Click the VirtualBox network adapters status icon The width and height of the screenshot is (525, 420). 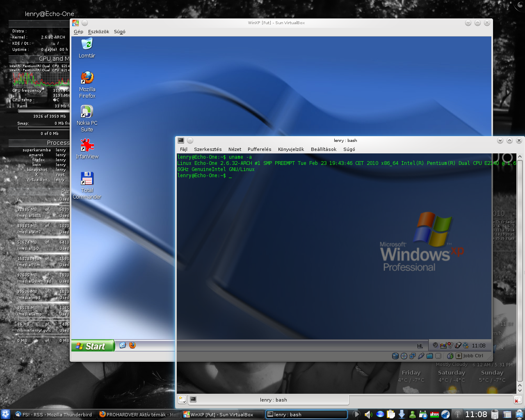click(x=413, y=356)
